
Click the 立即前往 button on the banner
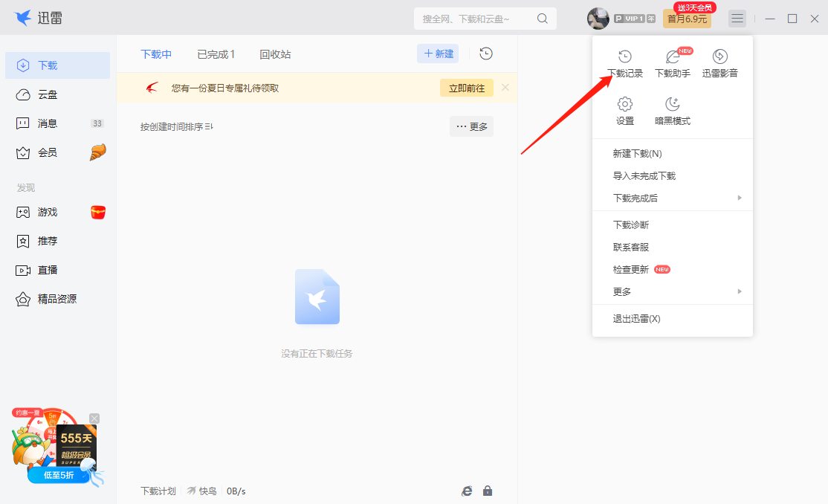(x=467, y=87)
